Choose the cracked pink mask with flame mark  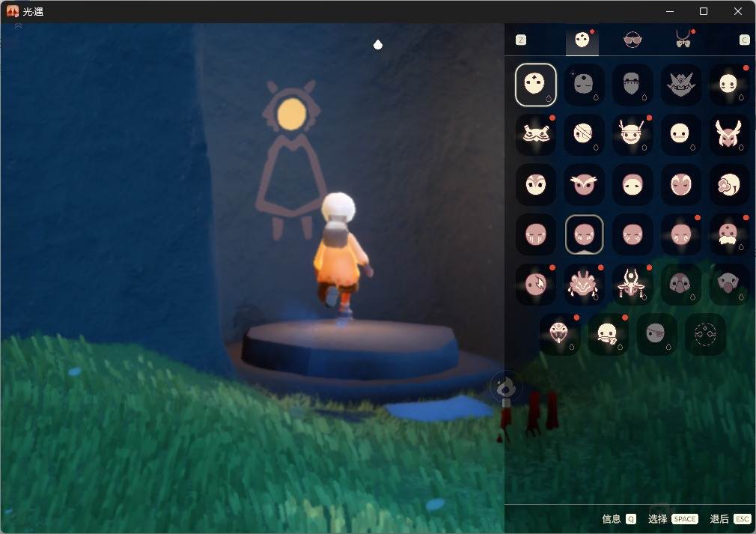tap(535, 284)
